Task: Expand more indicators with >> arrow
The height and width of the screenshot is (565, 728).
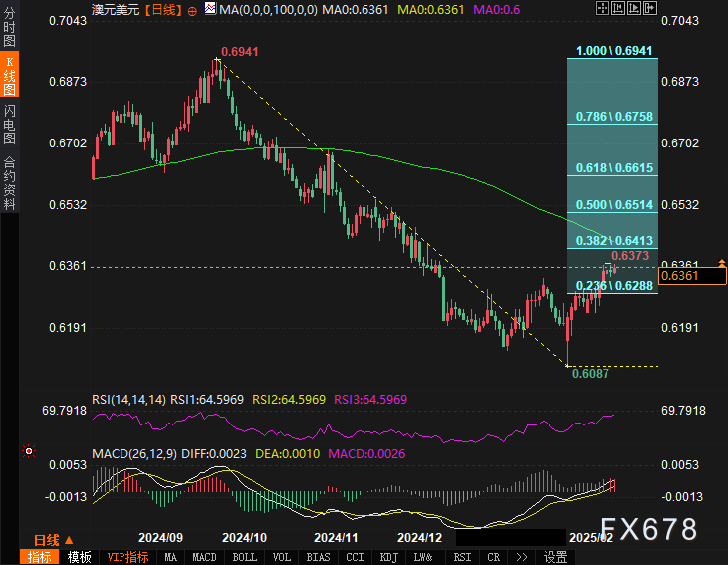Action: pyautogui.click(x=521, y=557)
